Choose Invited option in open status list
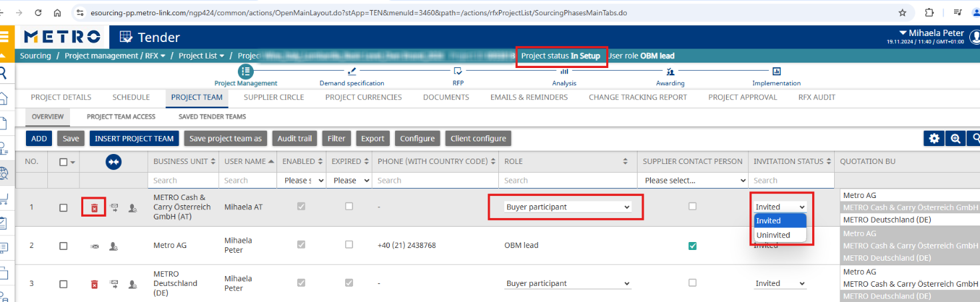The image size is (980, 302). point(780,221)
